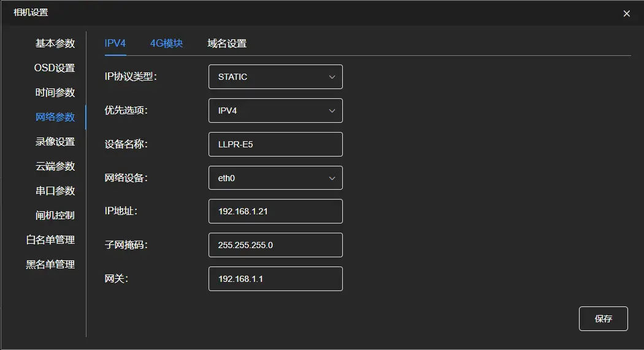Switch to the 4G模块 tab
The height and width of the screenshot is (350, 644).
(x=166, y=44)
